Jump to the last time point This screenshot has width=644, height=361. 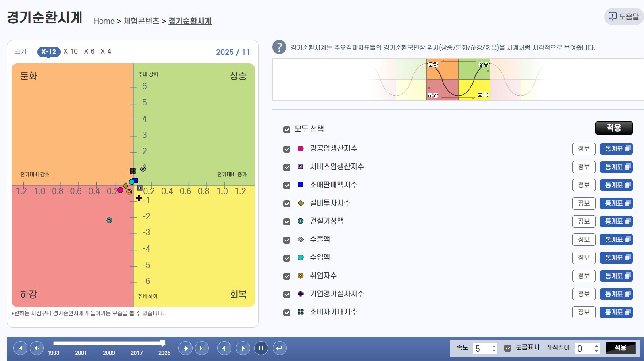tap(202, 348)
